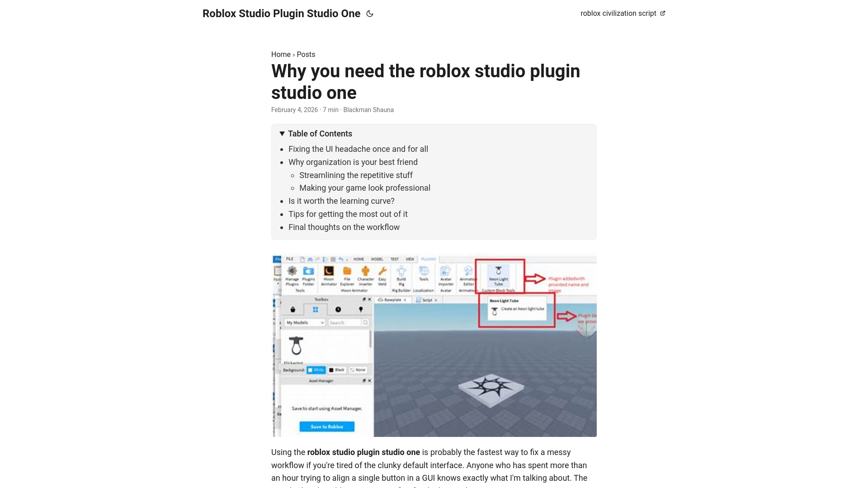
Task: Jump to Making your game look professional
Action: 365,188
